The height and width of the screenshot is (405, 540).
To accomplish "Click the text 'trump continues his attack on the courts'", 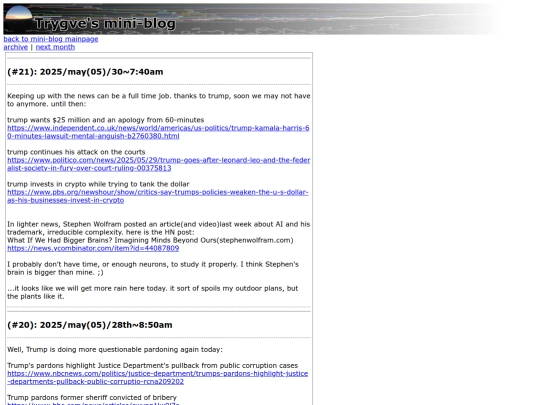I will coord(76,152).
